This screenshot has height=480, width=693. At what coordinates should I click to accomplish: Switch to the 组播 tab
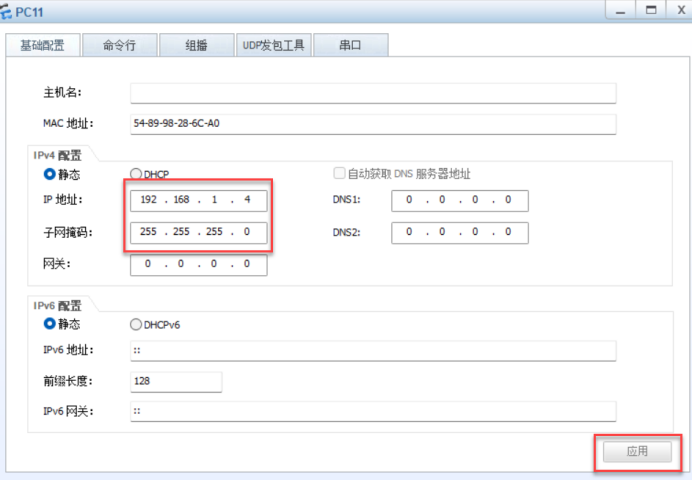point(196,46)
